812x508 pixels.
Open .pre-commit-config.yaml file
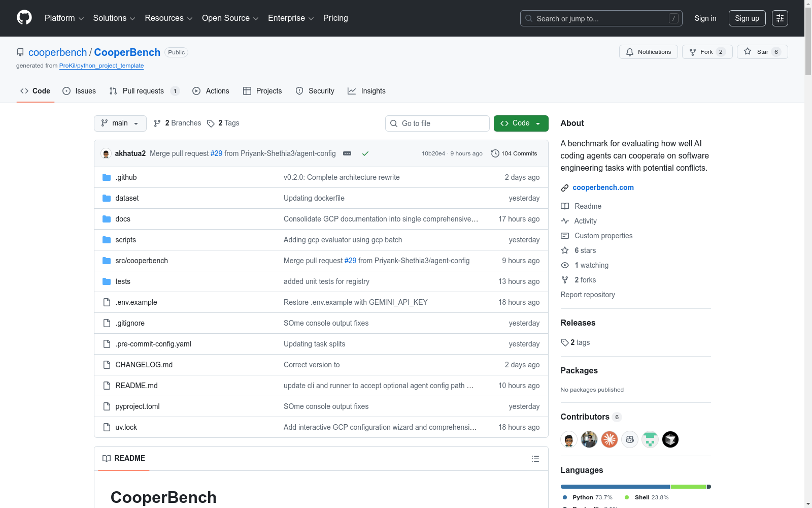click(x=153, y=344)
